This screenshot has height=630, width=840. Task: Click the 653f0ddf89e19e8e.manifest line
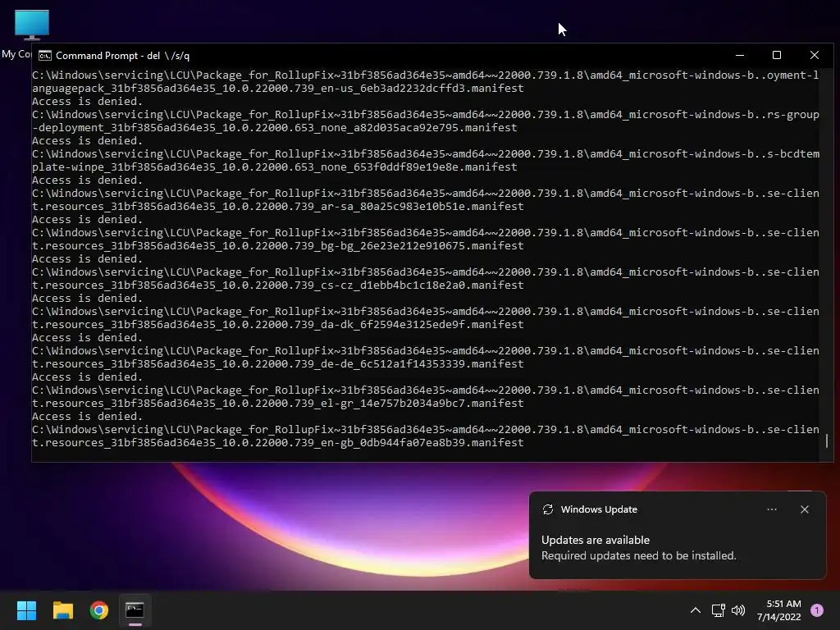[274, 167]
